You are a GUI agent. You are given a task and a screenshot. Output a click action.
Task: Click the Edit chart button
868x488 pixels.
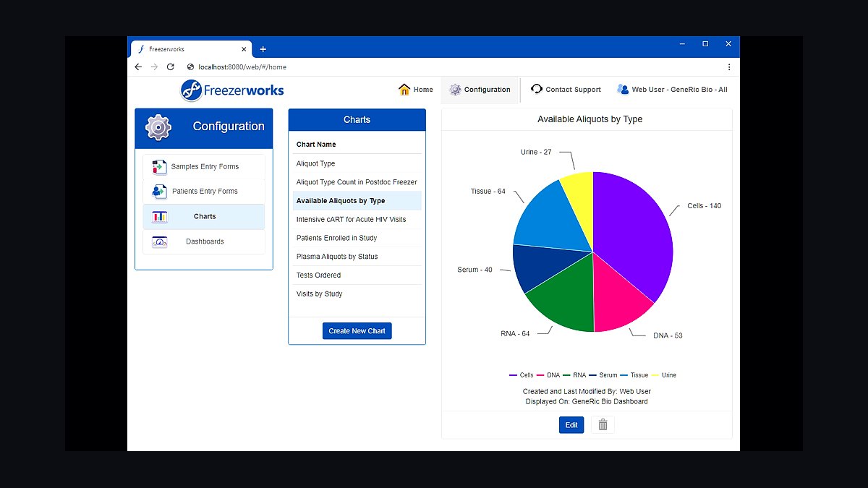571,425
